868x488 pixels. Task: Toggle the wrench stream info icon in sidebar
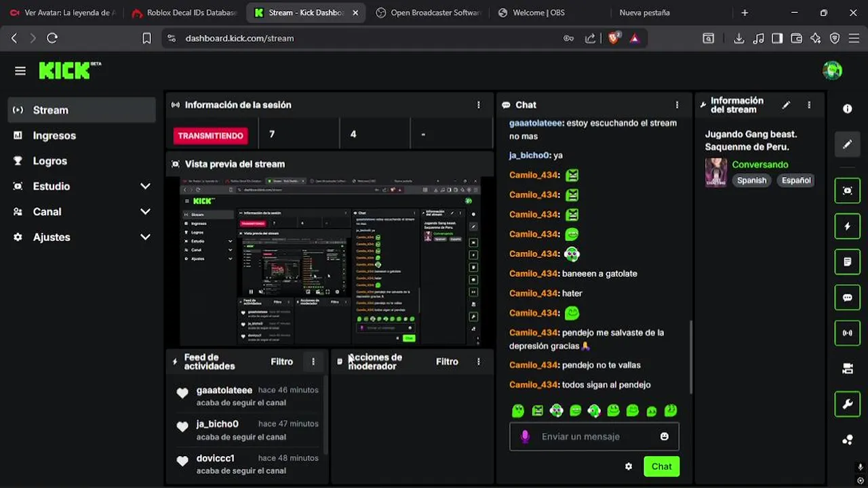pyautogui.click(x=847, y=405)
